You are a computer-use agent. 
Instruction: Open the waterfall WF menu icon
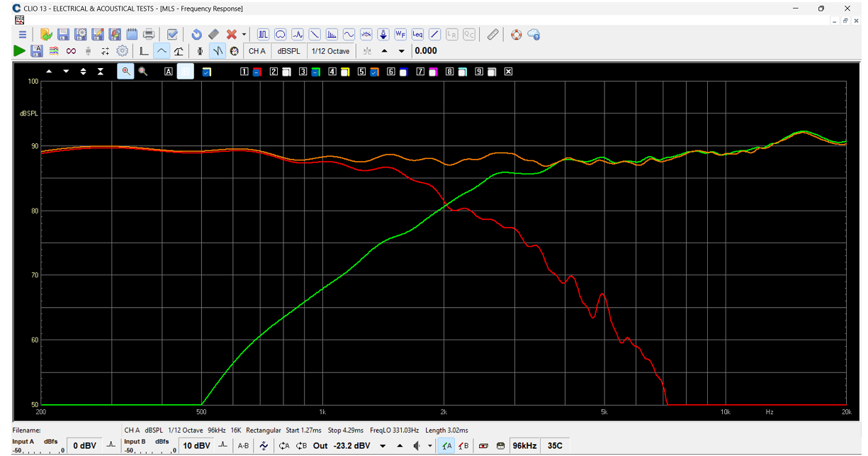400,34
